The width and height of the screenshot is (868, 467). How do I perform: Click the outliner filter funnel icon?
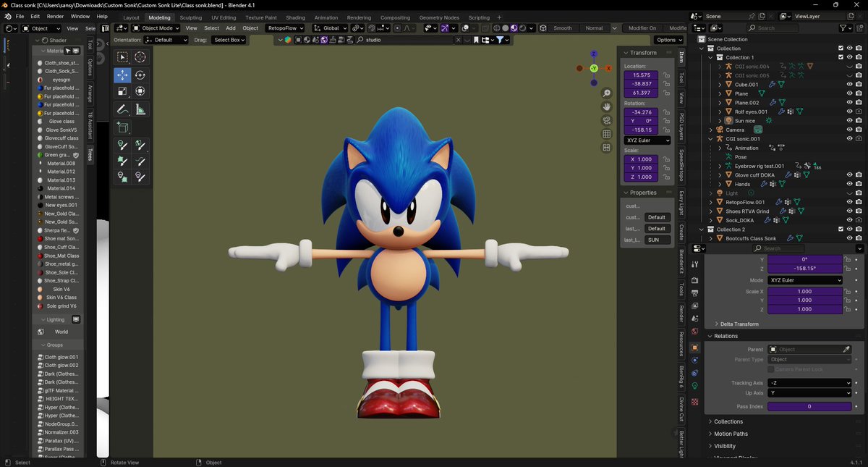point(845,28)
